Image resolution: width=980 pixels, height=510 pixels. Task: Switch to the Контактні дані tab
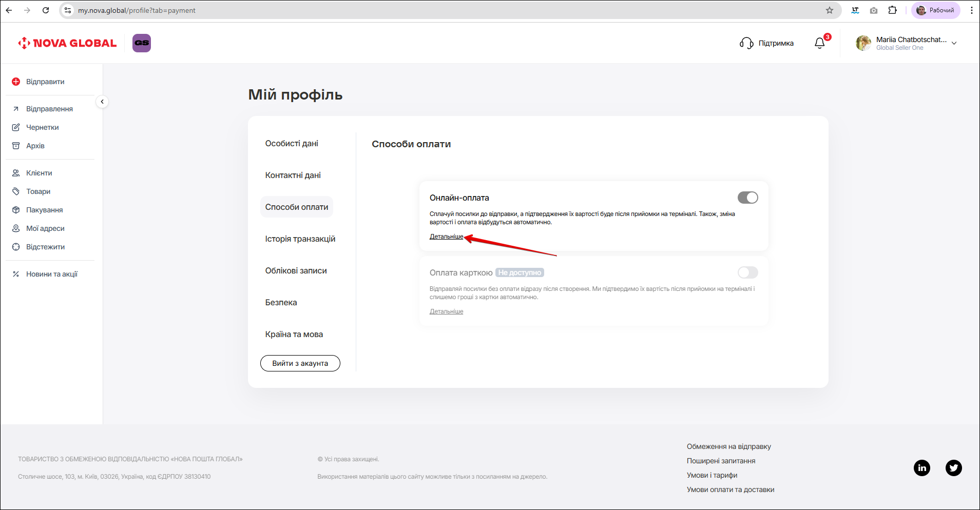[293, 175]
